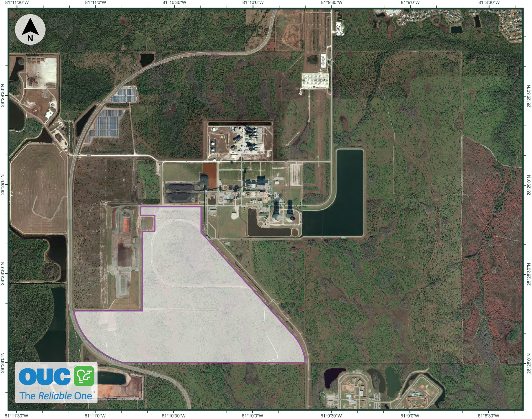
Task: Click the left 28°29'0"N latitude label
Action: [x=3, y=184]
